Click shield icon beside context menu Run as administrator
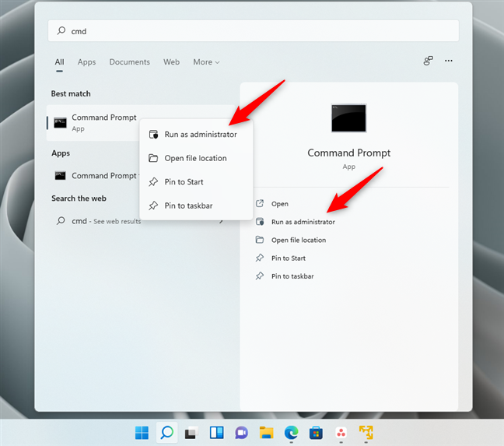The image size is (504, 446). [154, 135]
